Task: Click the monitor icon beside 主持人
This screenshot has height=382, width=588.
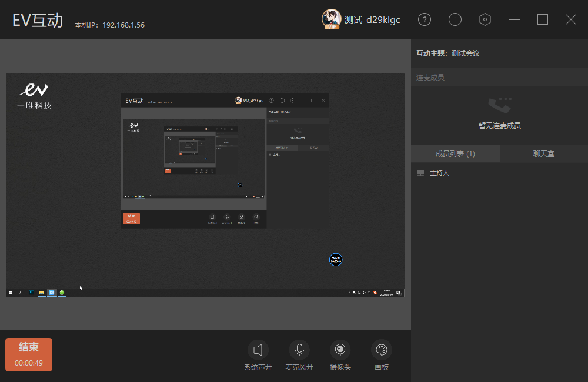Action: coord(420,173)
